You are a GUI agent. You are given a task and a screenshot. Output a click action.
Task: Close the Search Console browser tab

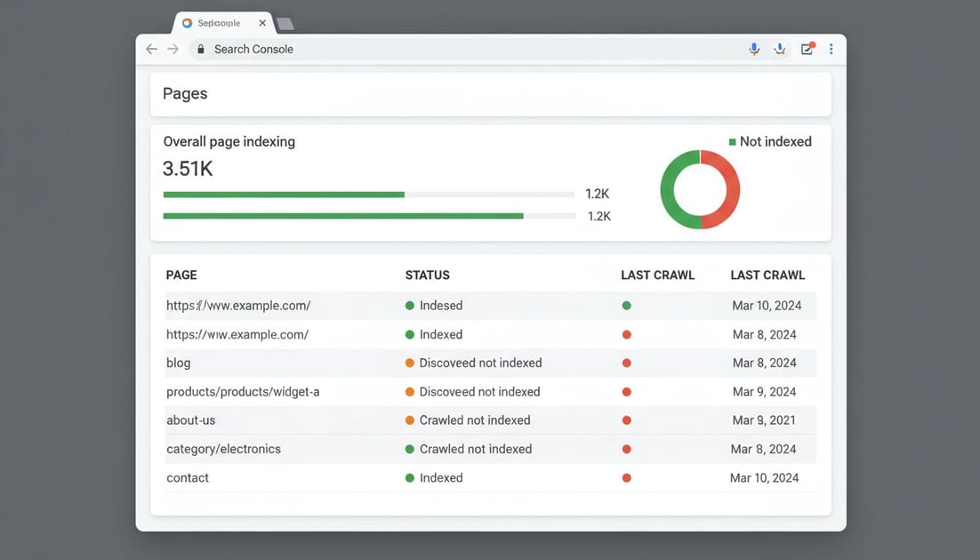click(261, 23)
